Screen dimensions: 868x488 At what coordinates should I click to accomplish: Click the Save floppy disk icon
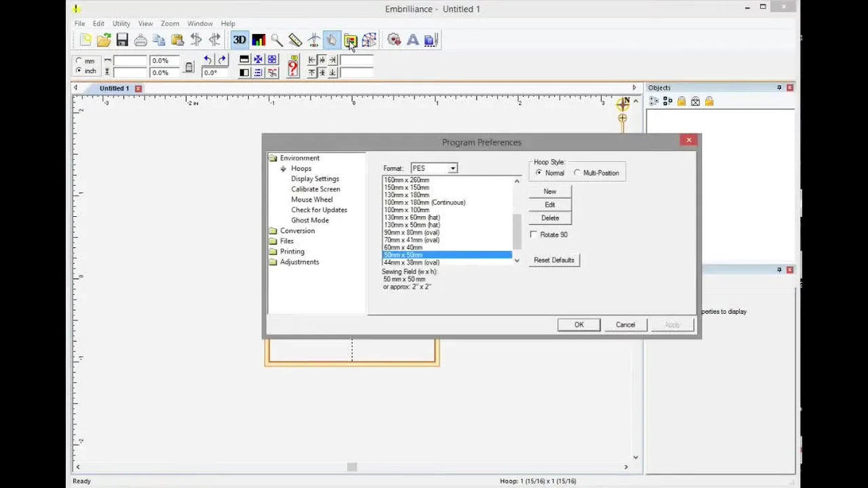click(x=122, y=40)
